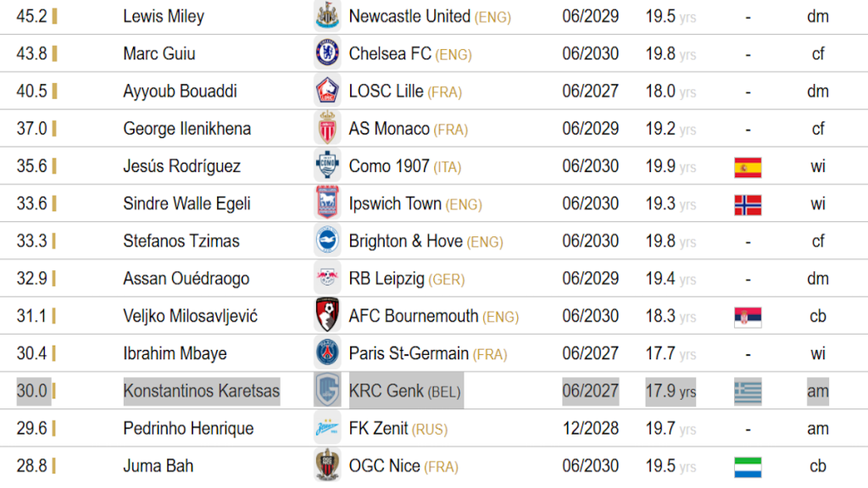
Task: Open Lewis Miley's player profile
Action: [x=164, y=16]
